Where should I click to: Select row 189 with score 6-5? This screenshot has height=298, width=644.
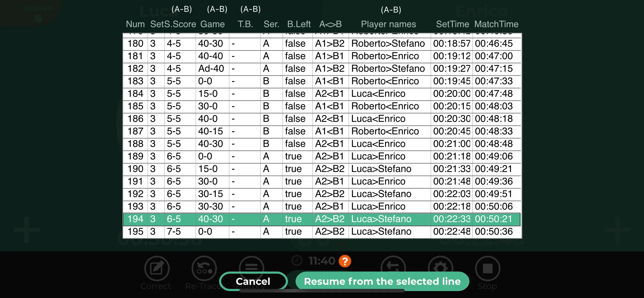coord(322,155)
